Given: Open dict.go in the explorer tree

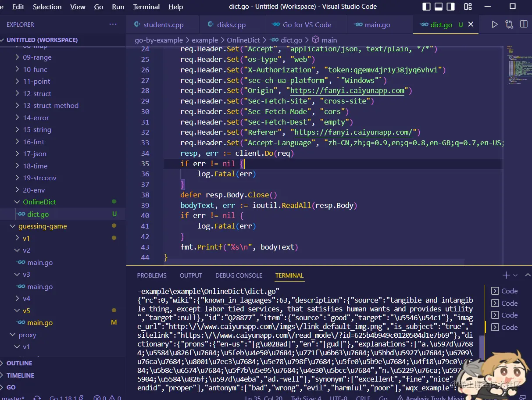Looking at the screenshot, I should [63, 214].
